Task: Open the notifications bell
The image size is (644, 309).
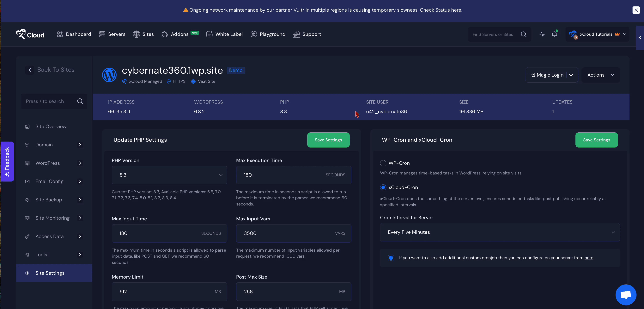Action: point(555,34)
